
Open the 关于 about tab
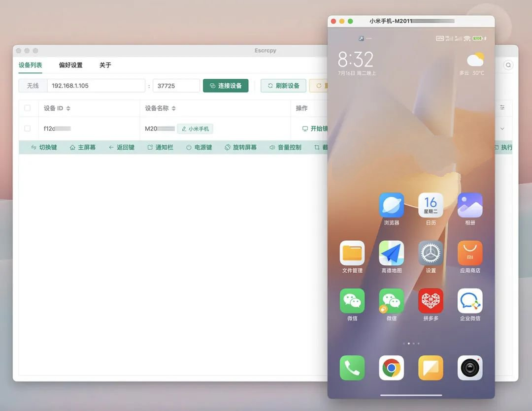[105, 65]
